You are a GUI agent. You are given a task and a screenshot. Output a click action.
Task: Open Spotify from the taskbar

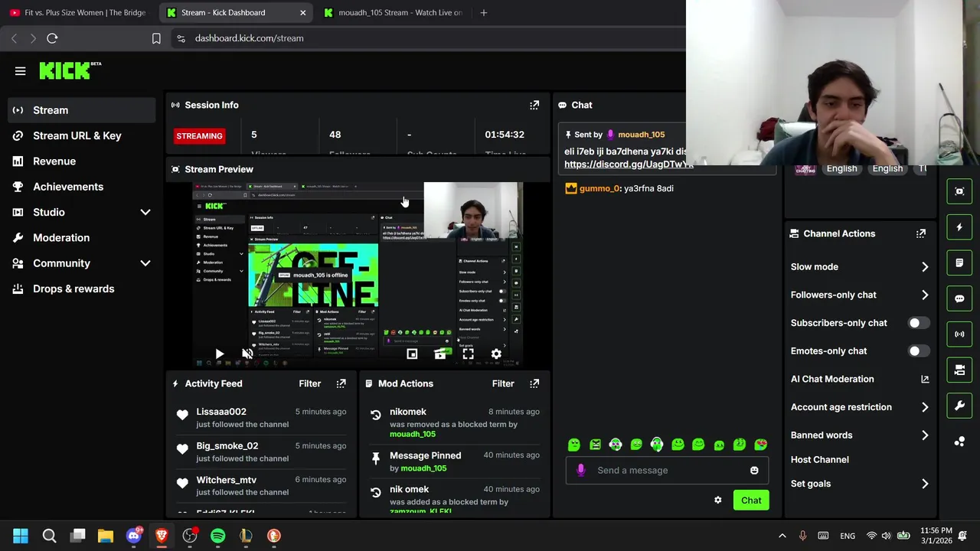tap(217, 536)
